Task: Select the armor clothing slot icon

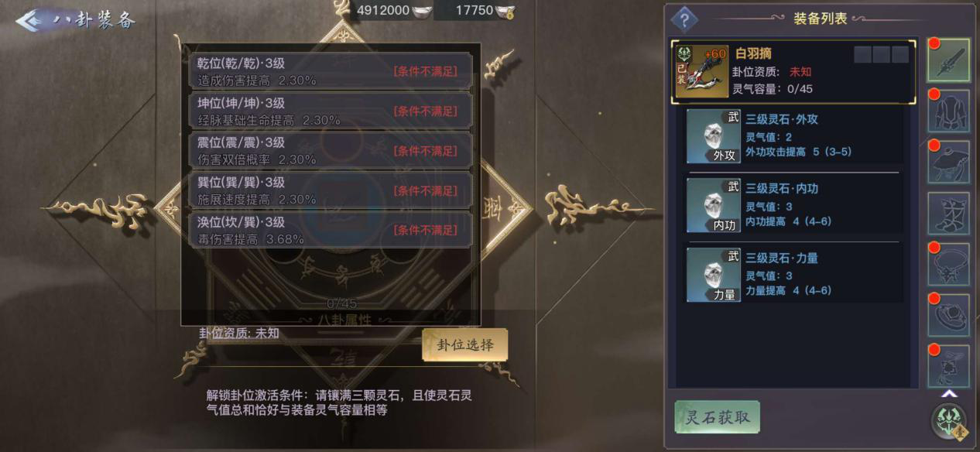Action: point(948,111)
